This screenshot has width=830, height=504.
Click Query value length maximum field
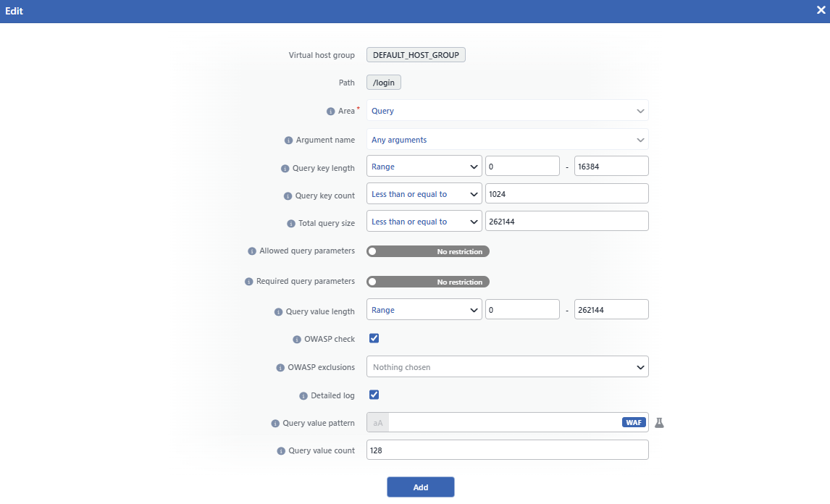tap(611, 310)
